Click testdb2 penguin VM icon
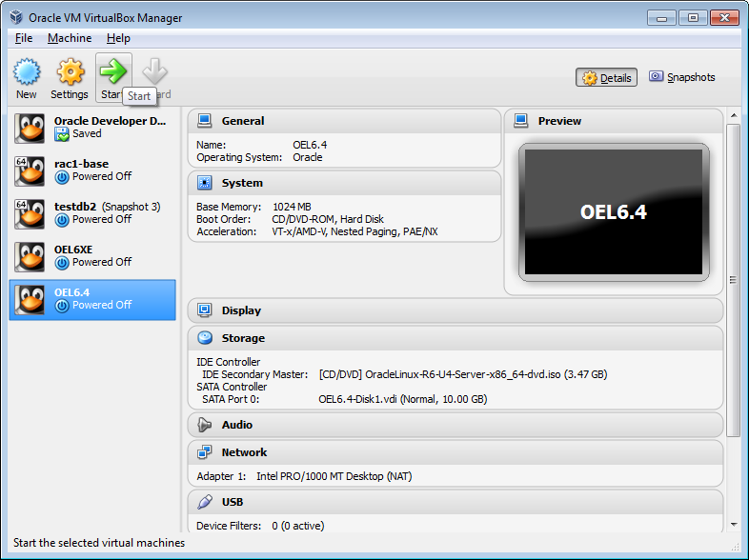 pyautogui.click(x=30, y=214)
